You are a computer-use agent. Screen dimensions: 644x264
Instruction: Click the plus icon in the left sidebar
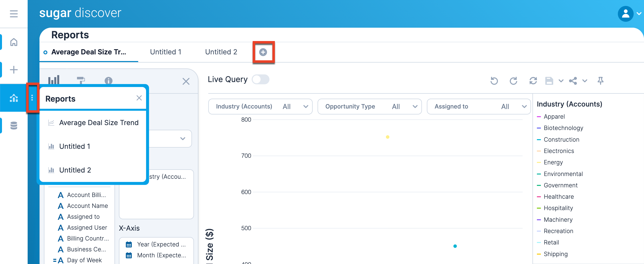pos(14,70)
